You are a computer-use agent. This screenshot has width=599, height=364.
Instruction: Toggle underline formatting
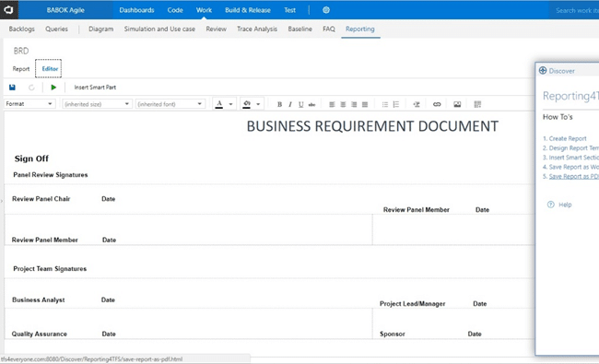(x=301, y=104)
